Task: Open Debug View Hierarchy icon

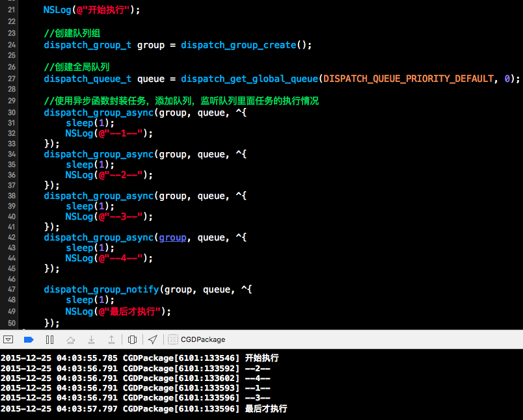Action: pyautogui.click(x=132, y=339)
